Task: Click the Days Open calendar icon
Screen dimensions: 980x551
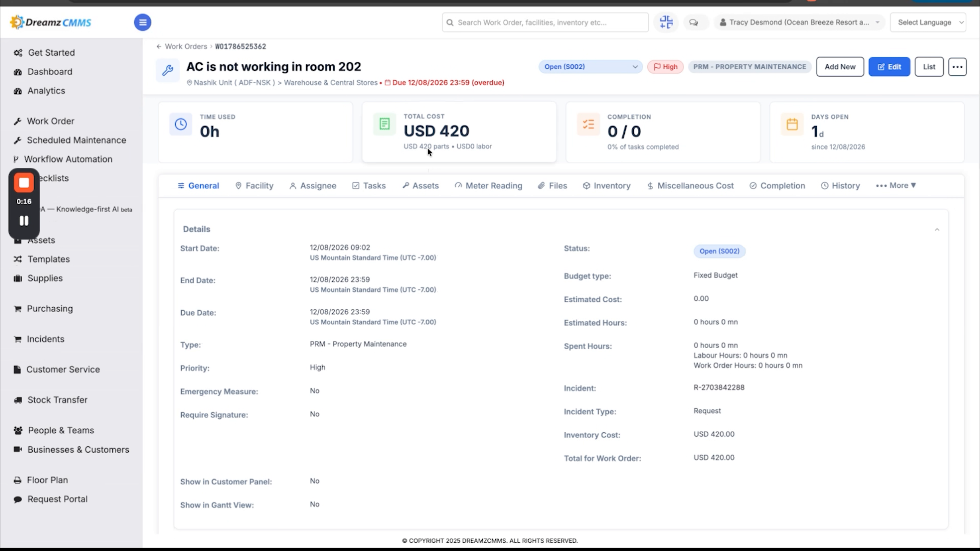Action: click(x=792, y=124)
